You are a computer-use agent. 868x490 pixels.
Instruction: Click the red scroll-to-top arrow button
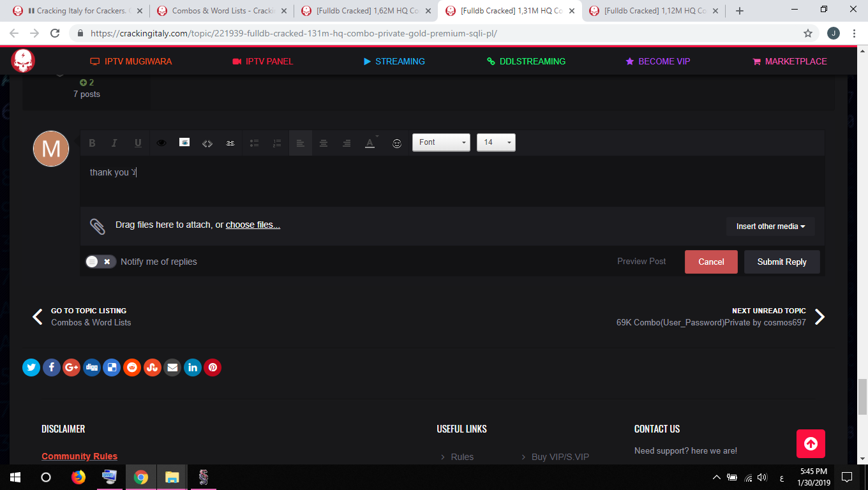coord(811,443)
